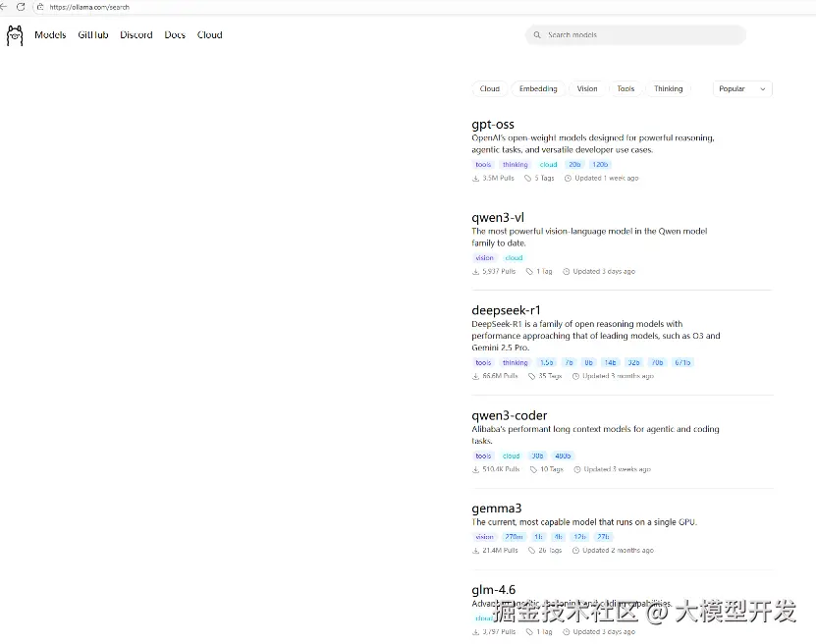This screenshot has height=644, width=816.
Task: Open the qwen3-coder model page
Action: click(509, 415)
